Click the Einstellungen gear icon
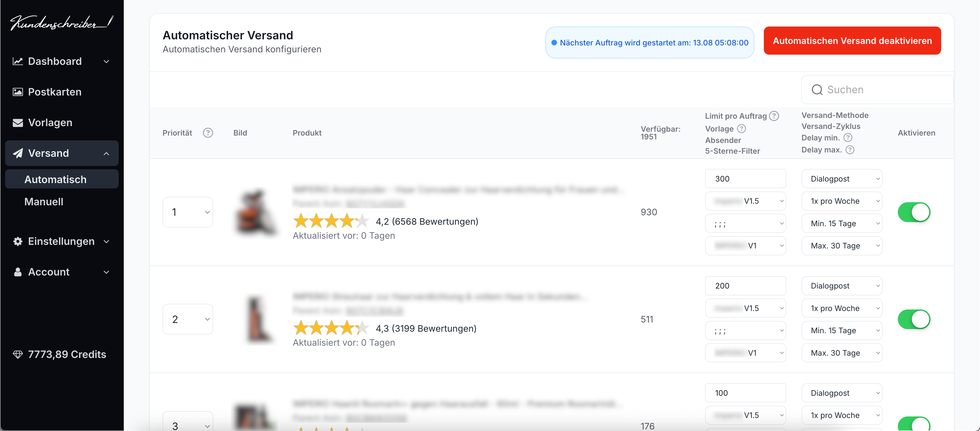 point(18,241)
